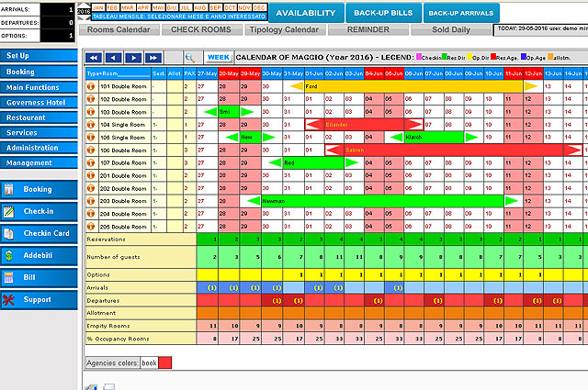Switch calendar to WEEK view

(x=219, y=57)
